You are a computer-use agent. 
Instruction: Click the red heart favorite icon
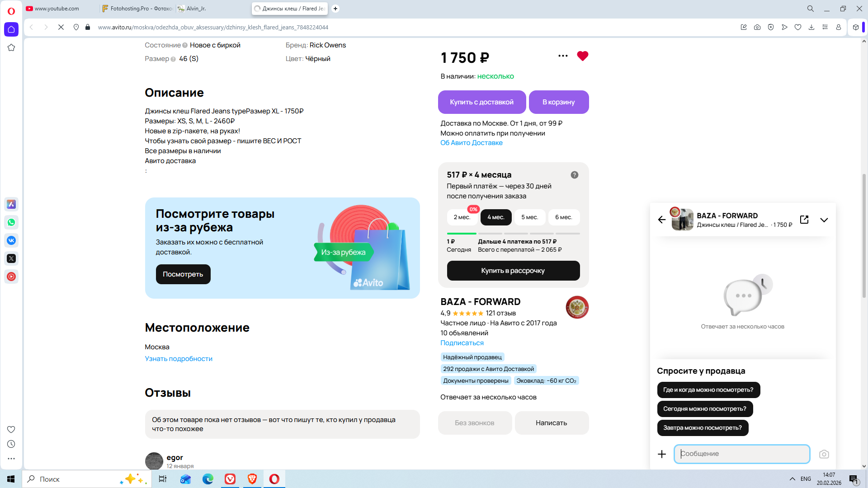coord(582,56)
